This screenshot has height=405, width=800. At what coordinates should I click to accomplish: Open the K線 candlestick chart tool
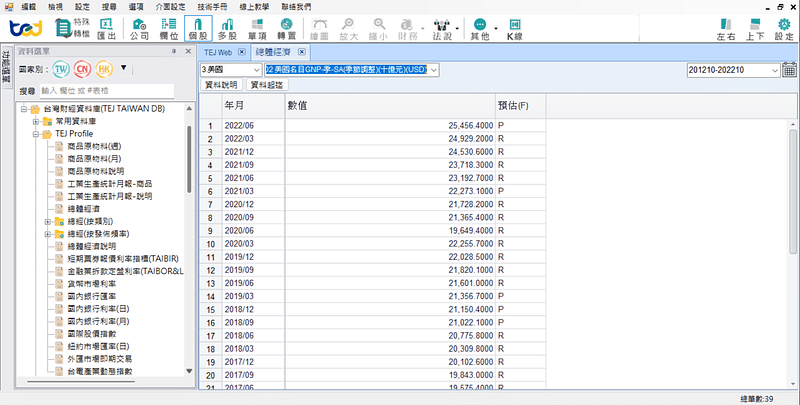point(515,31)
